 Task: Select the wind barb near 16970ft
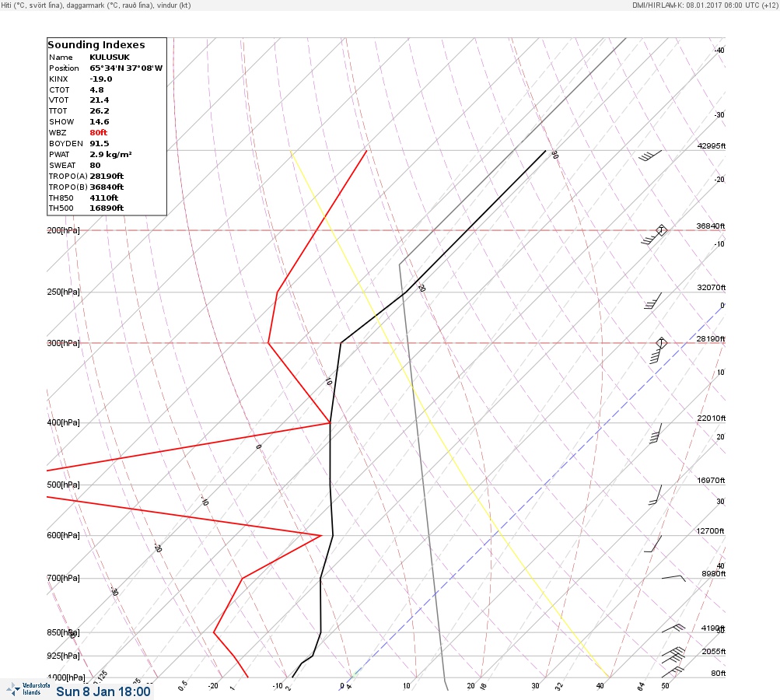[655, 495]
